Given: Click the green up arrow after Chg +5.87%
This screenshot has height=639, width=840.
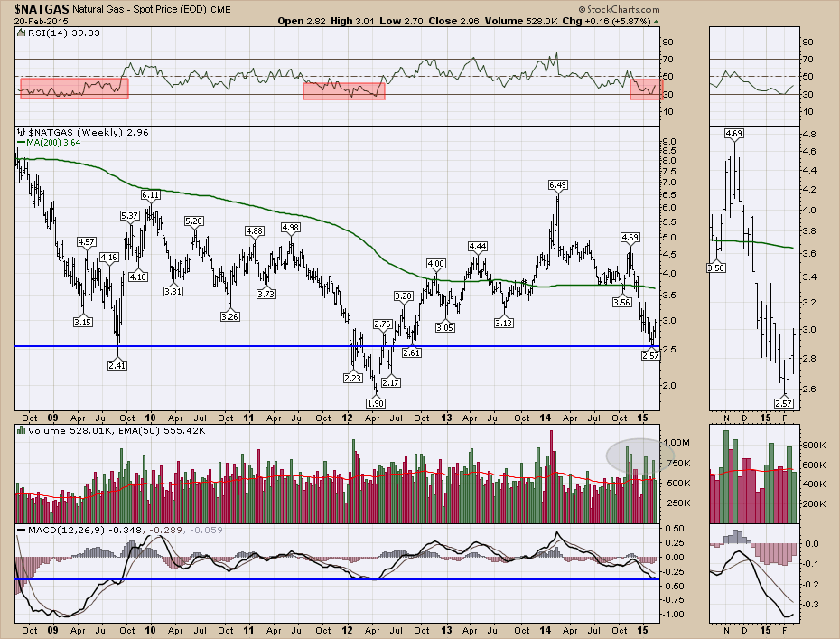Looking at the screenshot, I should click(657, 22).
